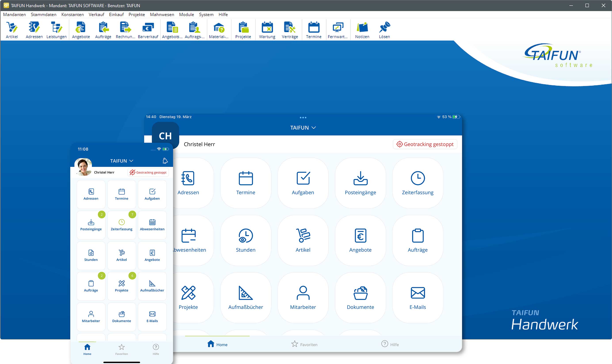This screenshot has width=612, height=364.
Task: Open the Verkauf menu
Action: [96, 15]
